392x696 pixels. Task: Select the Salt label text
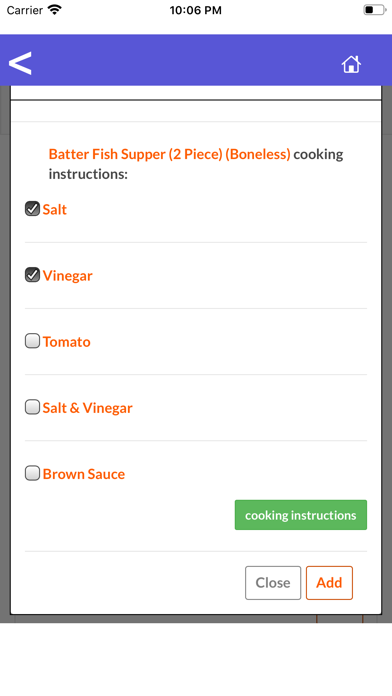pos(55,209)
